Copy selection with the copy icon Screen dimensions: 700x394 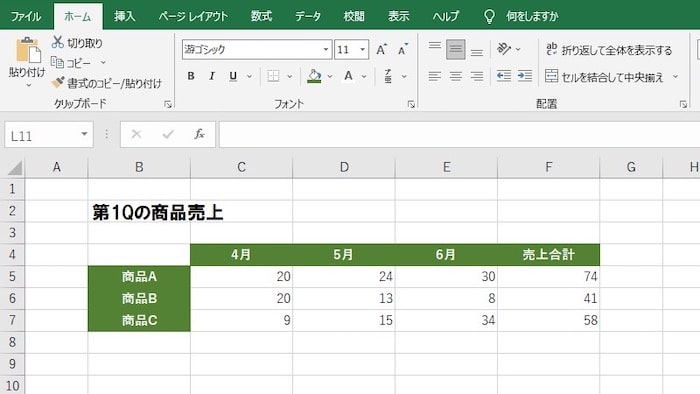[57, 62]
